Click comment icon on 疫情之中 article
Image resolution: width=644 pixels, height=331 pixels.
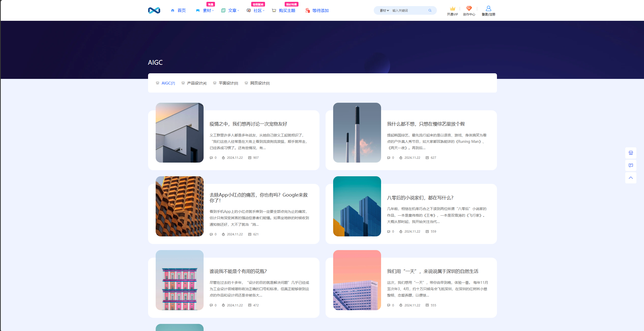pos(211,158)
